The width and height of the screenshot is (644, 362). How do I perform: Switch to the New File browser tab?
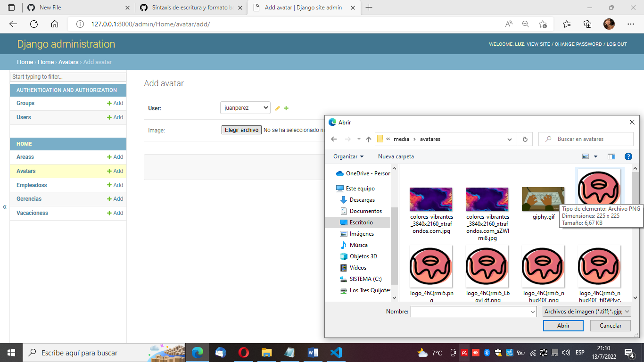point(77,8)
